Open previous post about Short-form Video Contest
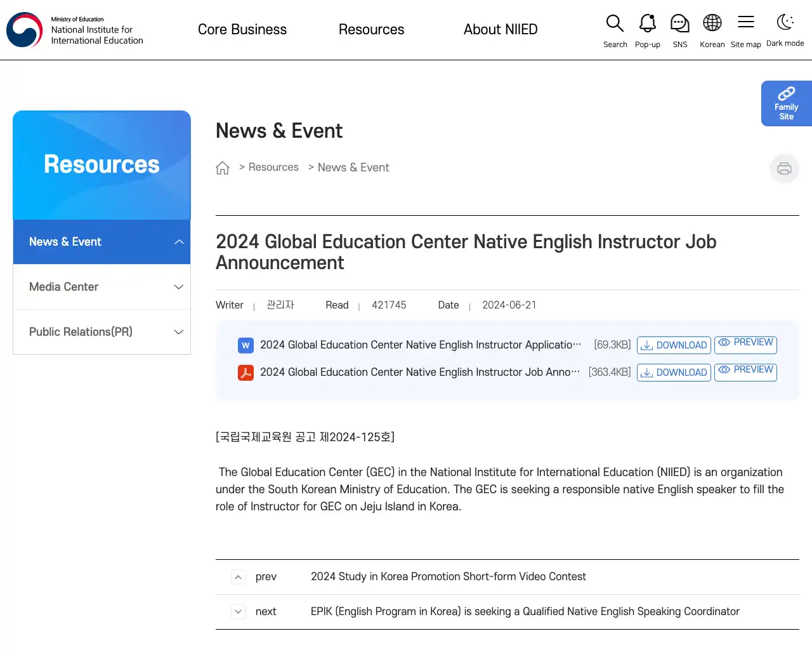812x650 pixels. coord(449,577)
